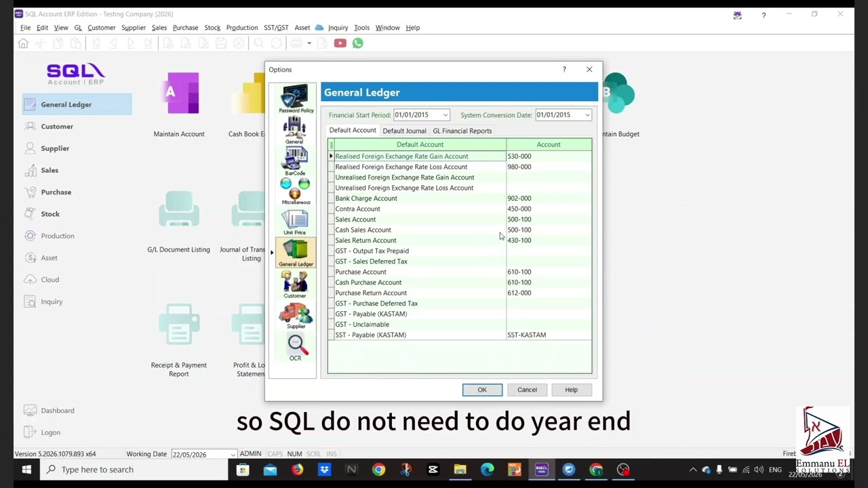868x488 pixels.
Task: Open the Purchase menu
Action: [x=185, y=28]
